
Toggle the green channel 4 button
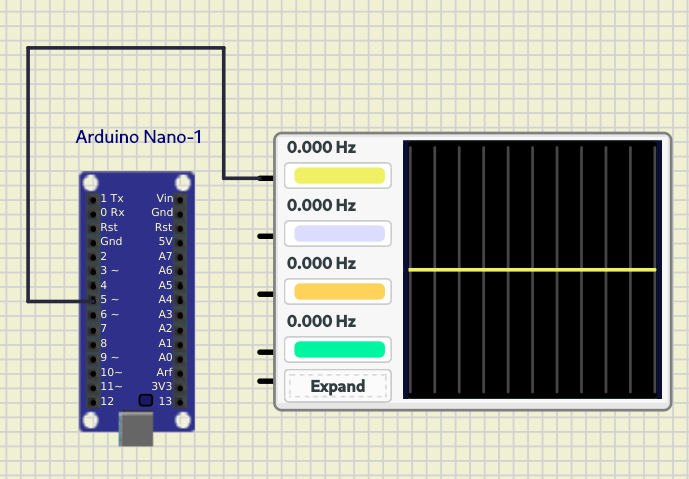pyautogui.click(x=338, y=350)
